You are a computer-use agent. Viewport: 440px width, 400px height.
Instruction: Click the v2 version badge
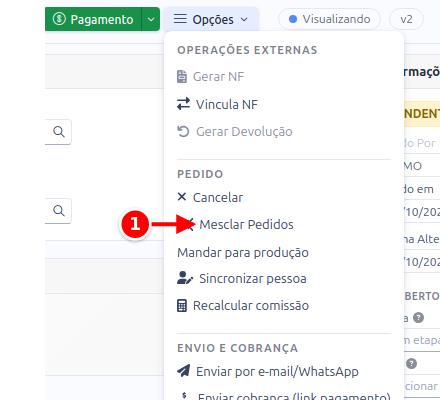406,19
